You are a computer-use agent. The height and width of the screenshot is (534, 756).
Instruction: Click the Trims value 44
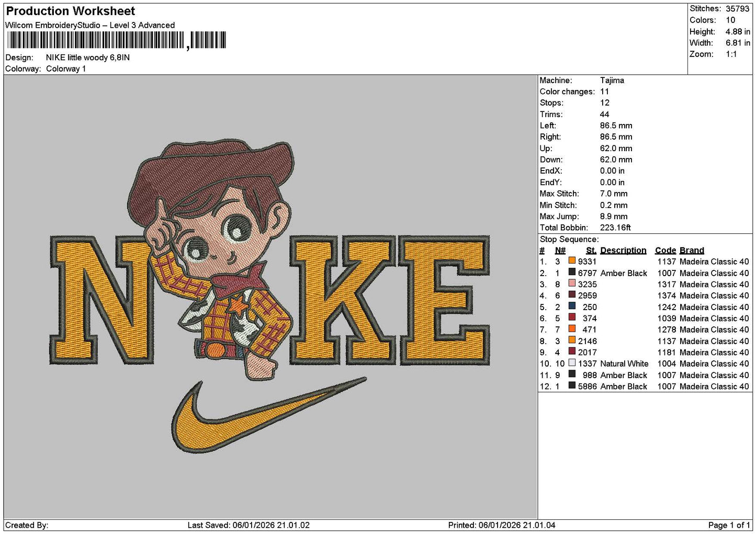(605, 115)
